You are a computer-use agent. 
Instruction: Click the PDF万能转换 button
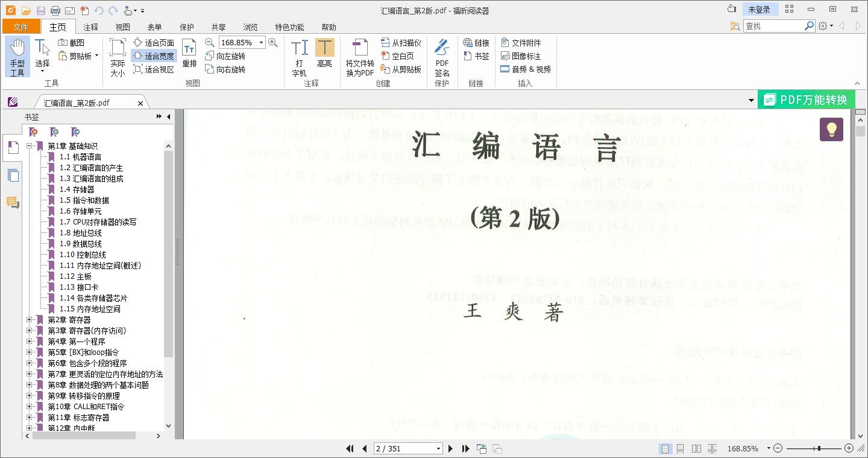pyautogui.click(x=807, y=99)
